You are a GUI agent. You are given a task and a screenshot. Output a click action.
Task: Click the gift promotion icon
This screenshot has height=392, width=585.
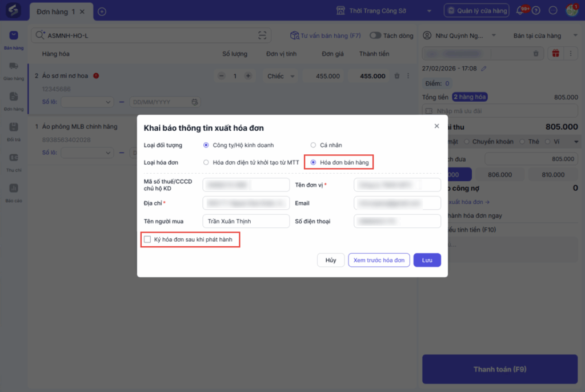coord(555,53)
